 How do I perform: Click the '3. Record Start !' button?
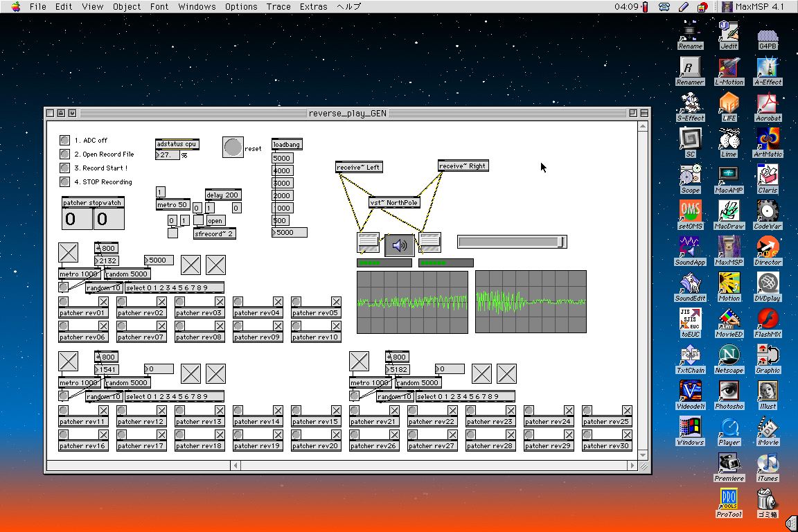pos(64,168)
